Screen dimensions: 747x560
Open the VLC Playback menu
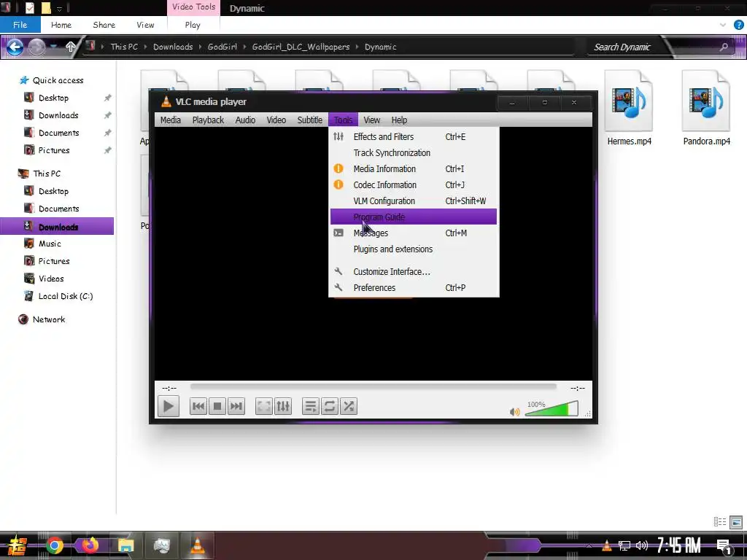(x=208, y=120)
